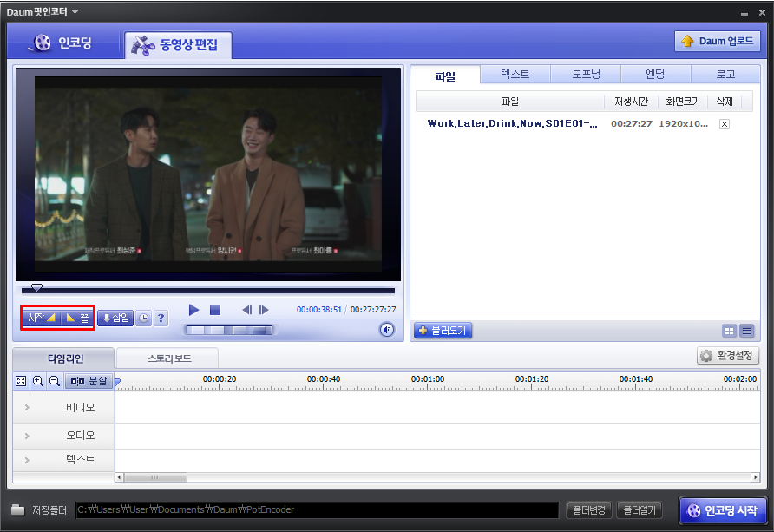
Task: Click the 00:01:00 mark on timeline ruler
Action: (x=428, y=379)
